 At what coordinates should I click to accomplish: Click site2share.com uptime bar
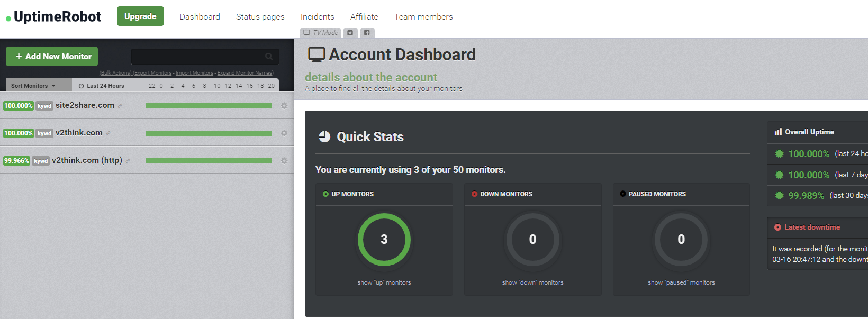(209, 106)
